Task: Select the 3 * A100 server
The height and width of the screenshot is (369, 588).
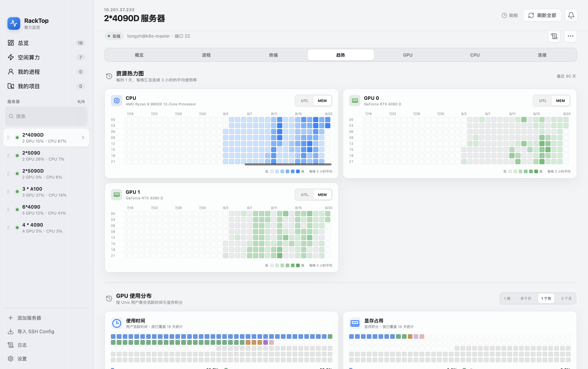Action: [x=46, y=192]
